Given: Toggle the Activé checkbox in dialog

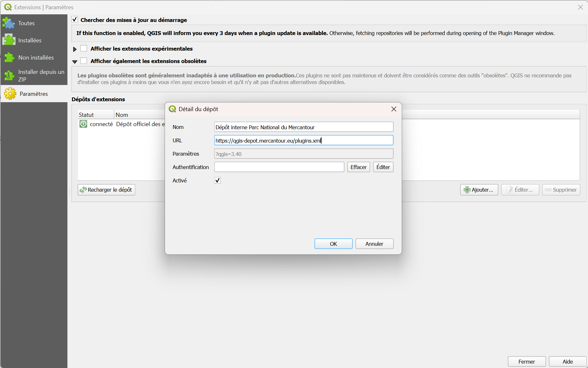Looking at the screenshot, I should (x=218, y=180).
